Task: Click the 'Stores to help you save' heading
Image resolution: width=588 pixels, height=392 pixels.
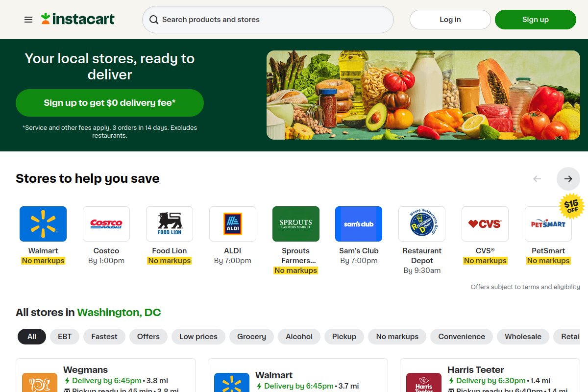Action: point(88,178)
